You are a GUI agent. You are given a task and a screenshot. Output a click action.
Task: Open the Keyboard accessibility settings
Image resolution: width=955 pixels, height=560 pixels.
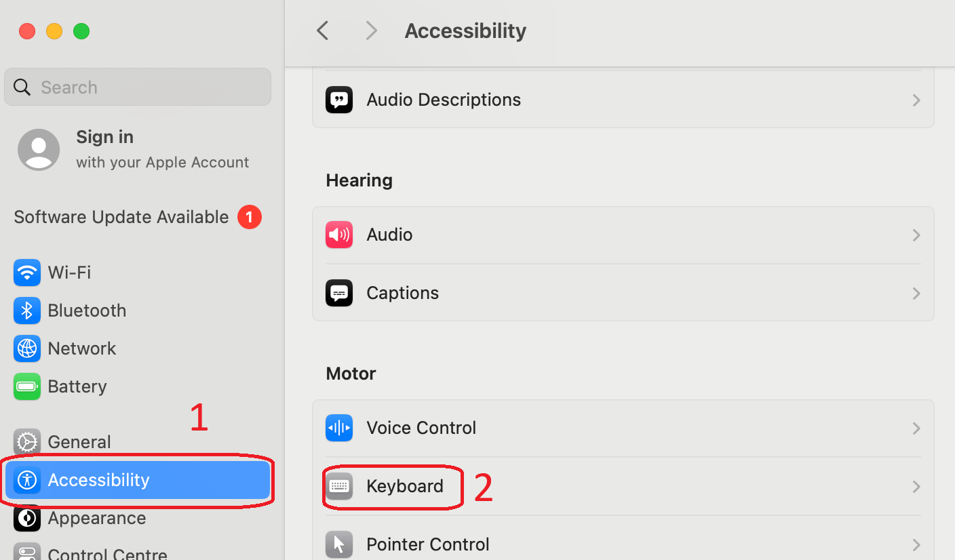(x=405, y=486)
